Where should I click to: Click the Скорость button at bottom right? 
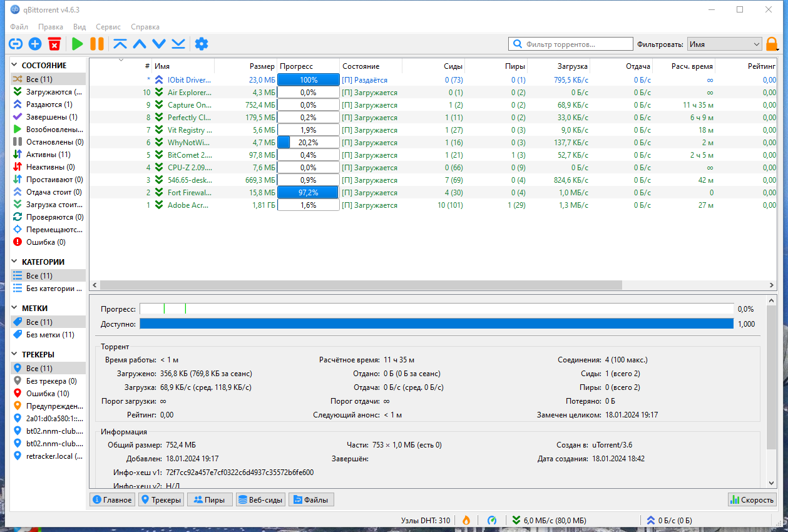click(x=751, y=499)
